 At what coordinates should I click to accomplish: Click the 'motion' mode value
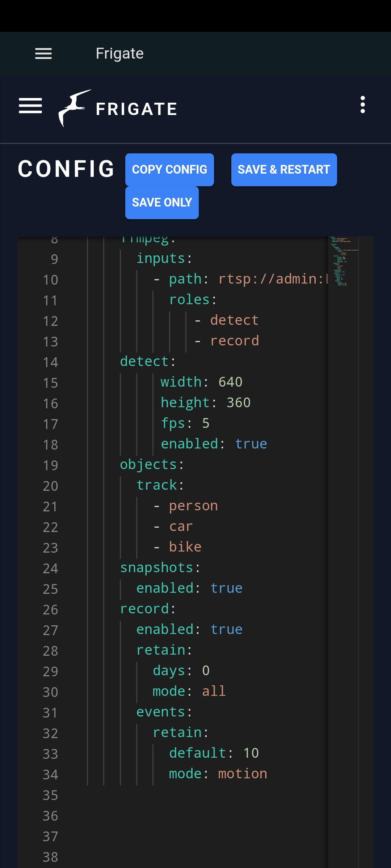point(243,774)
